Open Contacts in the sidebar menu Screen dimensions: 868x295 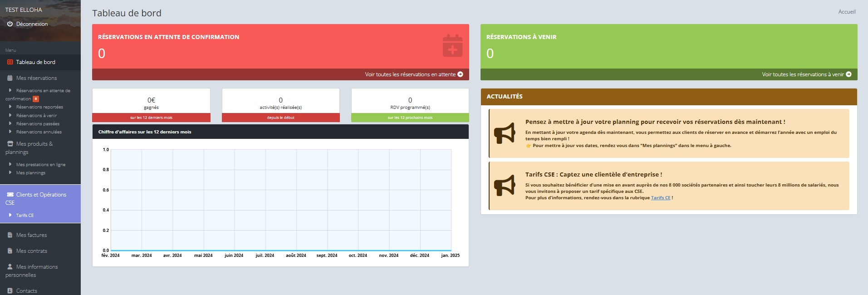pos(27,291)
